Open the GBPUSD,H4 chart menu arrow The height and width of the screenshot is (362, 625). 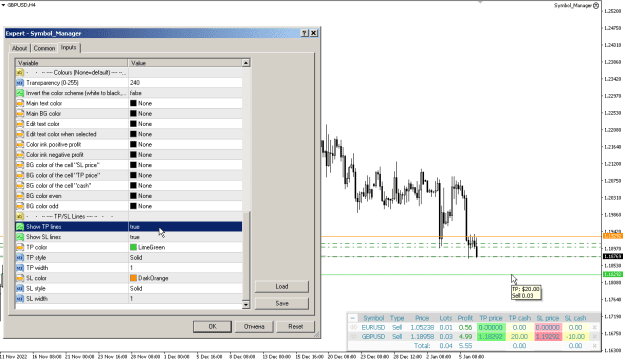3,5
